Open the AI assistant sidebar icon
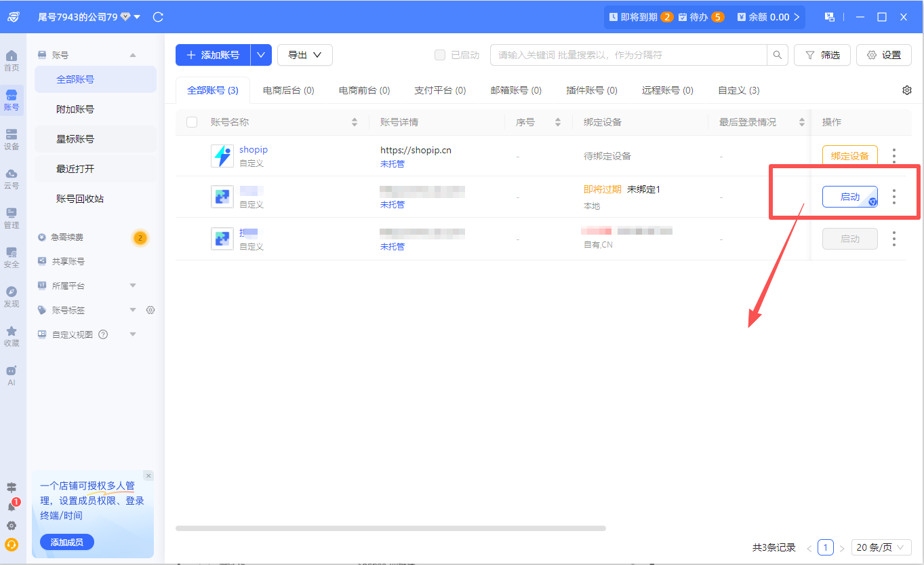This screenshot has height=565, width=924. [12, 375]
